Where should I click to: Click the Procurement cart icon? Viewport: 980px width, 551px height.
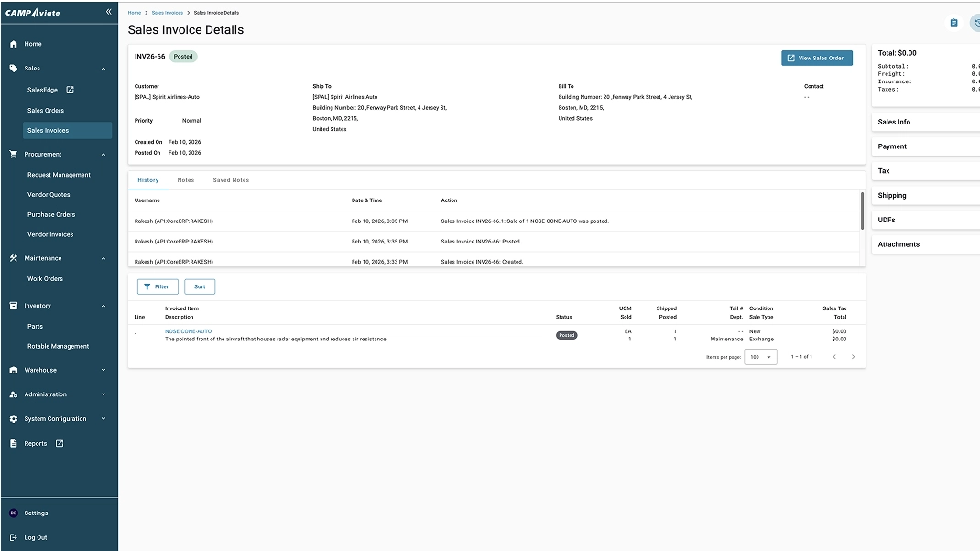[x=14, y=154]
